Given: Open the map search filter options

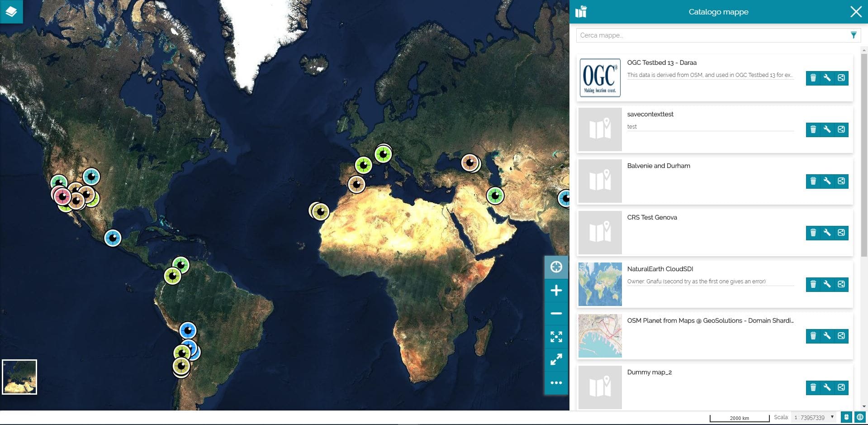Looking at the screenshot, I should point(853,35).
